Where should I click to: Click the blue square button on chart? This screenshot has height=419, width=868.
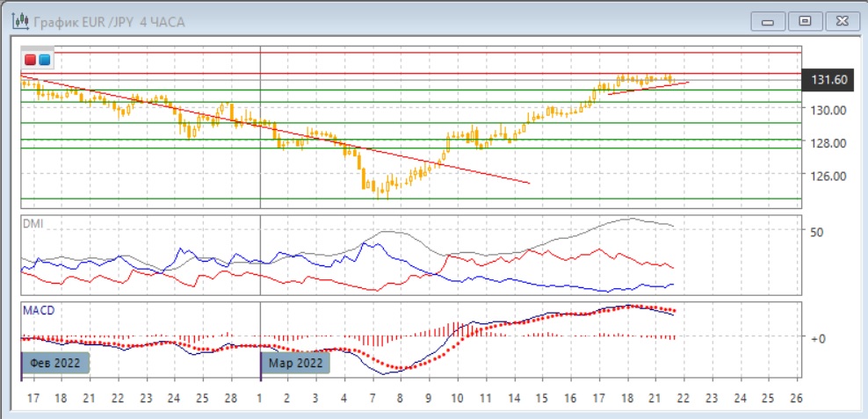click(44, 60)
